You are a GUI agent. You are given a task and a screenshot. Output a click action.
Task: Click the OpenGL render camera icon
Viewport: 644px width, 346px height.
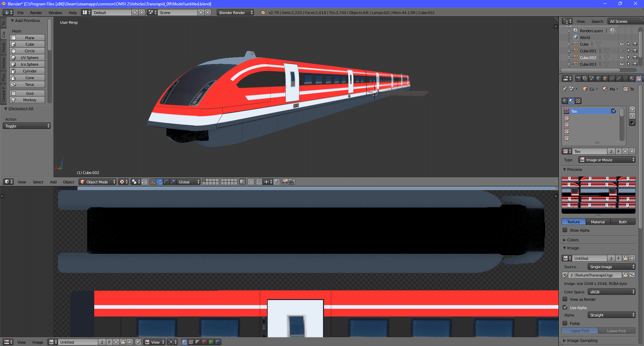click(x=285, y=182)
